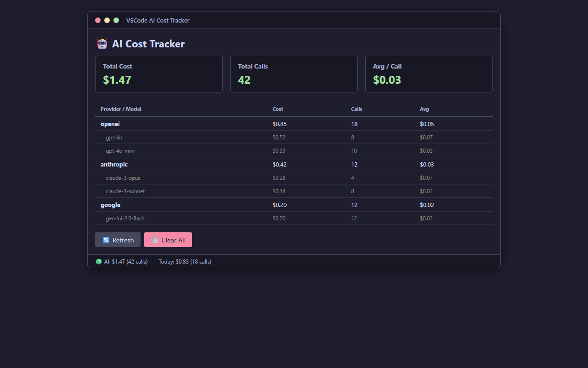Select the anthropic provider row

pos(294,164)
